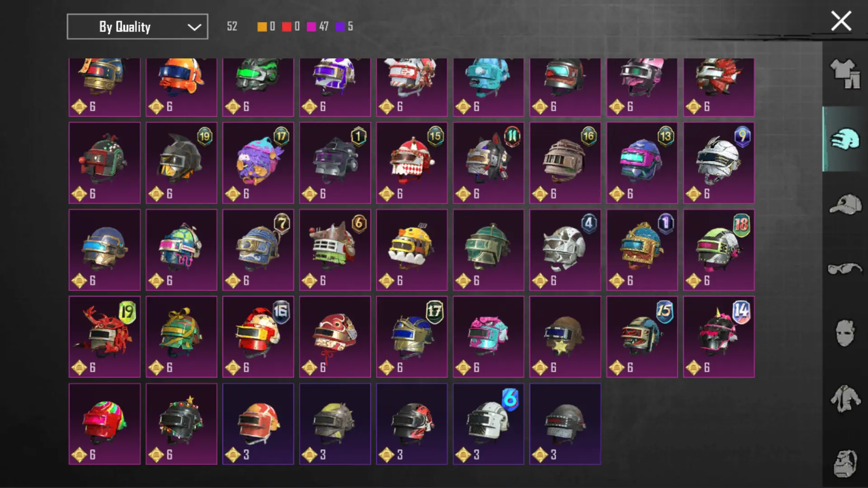Expand the By Quality sort dropdown

coord(137,27)
